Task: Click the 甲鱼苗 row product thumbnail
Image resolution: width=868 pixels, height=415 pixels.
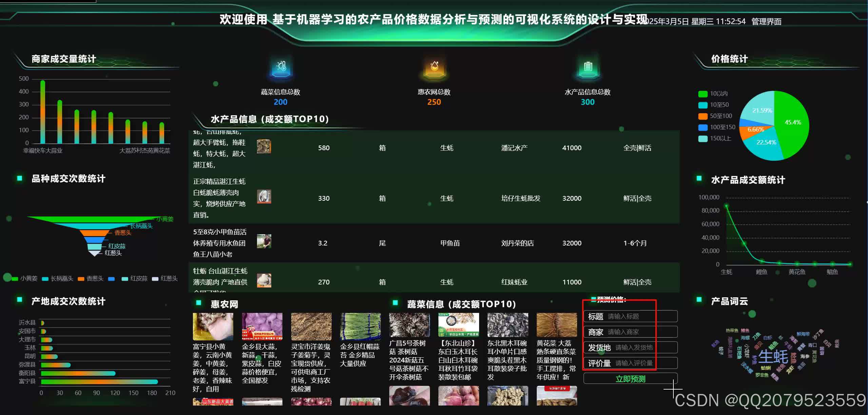Action: pos(264,241)
